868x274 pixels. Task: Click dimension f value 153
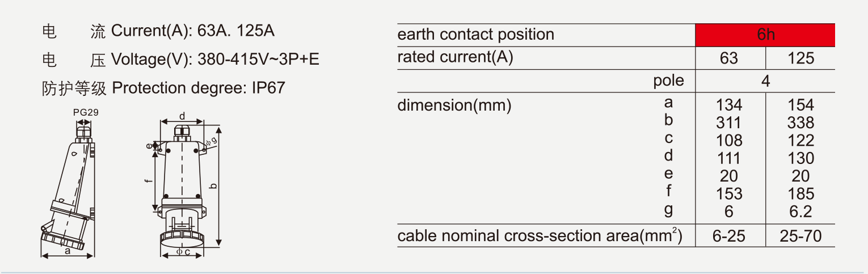729,193
